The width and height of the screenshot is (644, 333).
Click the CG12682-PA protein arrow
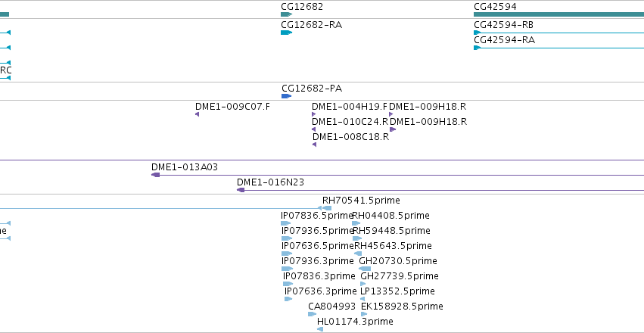pyautogui.click(x=286, y=96)
